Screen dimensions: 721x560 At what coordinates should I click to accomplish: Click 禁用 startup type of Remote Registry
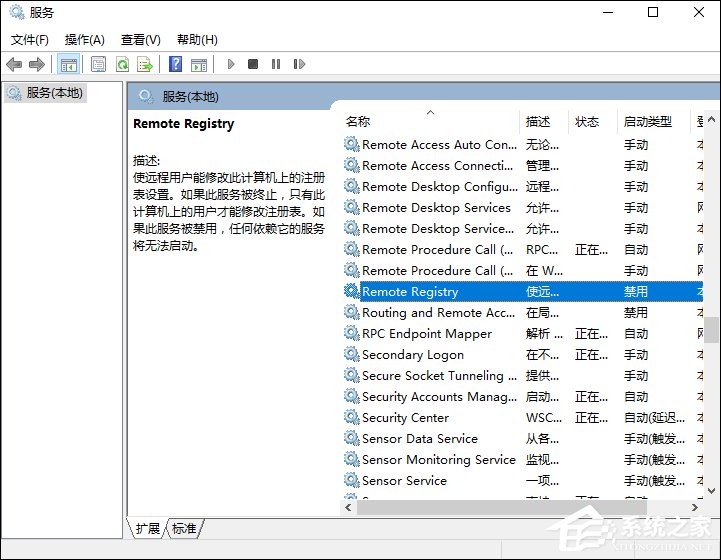point(636,291)
